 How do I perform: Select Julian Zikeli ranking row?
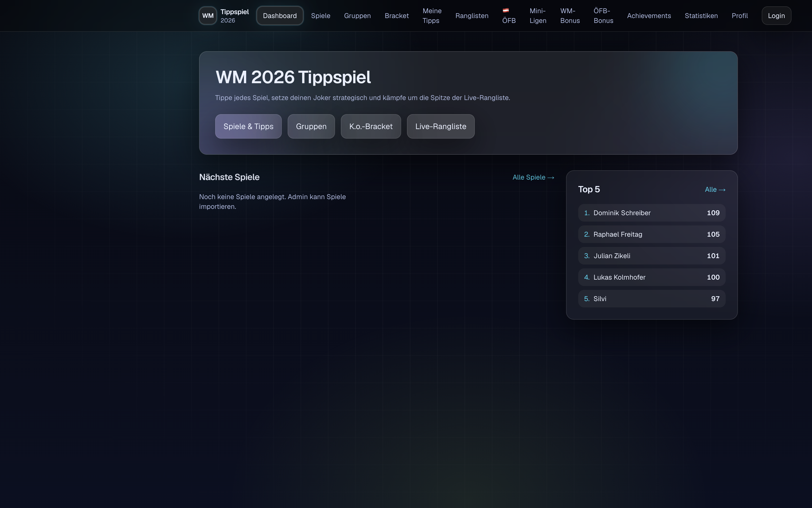click(x=651, y=256)
